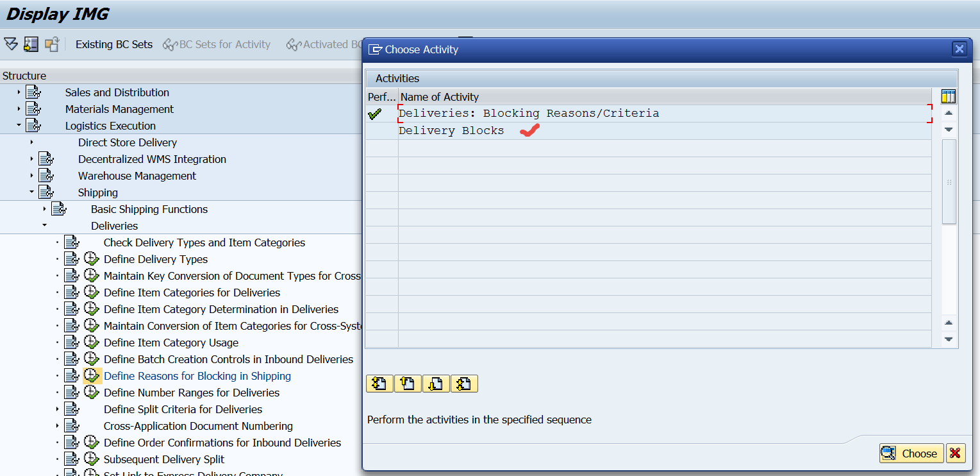Click the first-document navigation icon in the dialog

pos(379,383)
